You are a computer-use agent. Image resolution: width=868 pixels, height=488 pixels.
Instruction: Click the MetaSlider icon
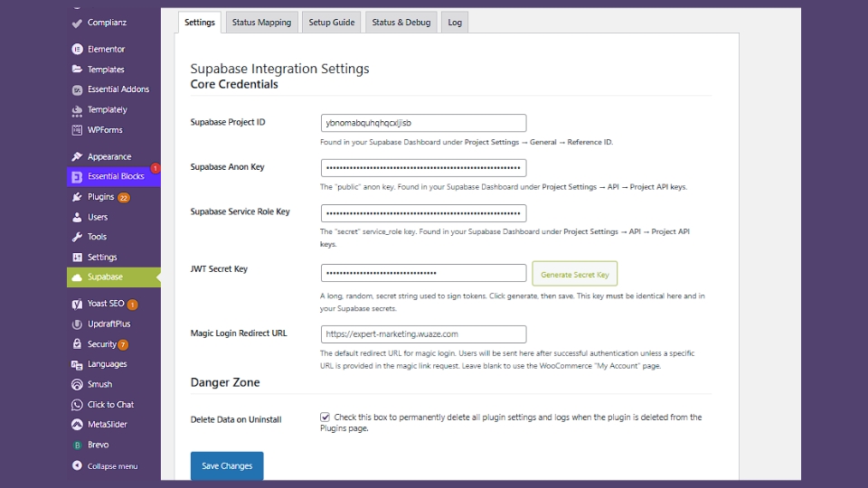click(77, 425)
